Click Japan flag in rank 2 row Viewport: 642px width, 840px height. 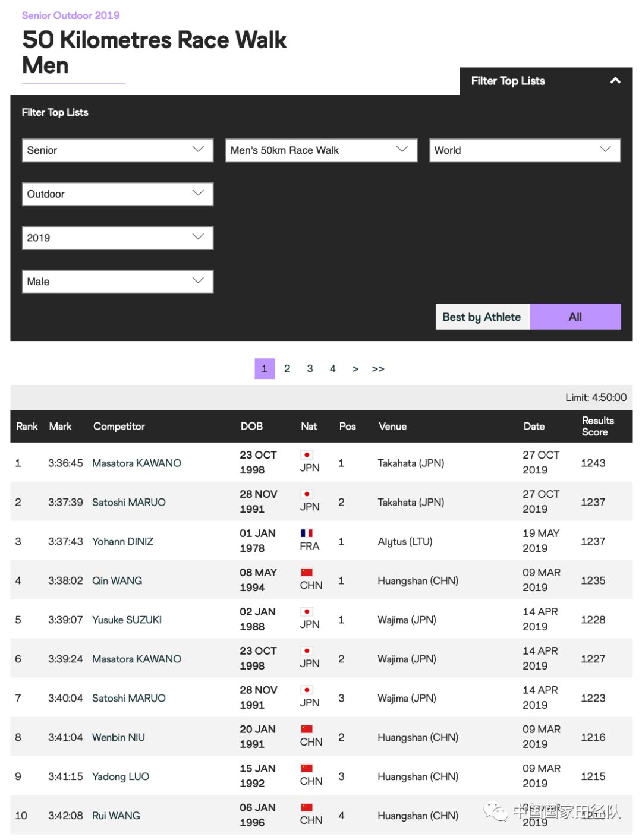point(307,494)
